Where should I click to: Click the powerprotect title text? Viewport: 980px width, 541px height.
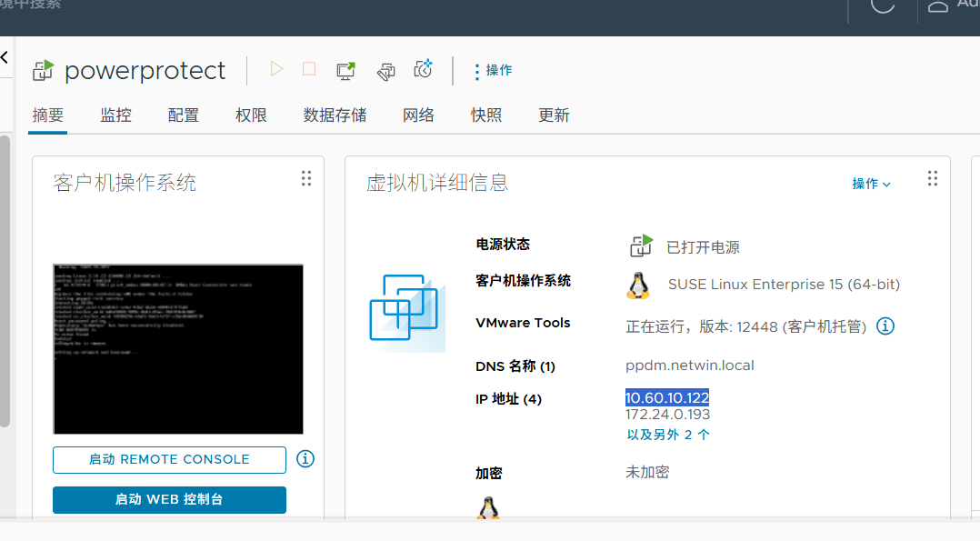click(145, 71)
